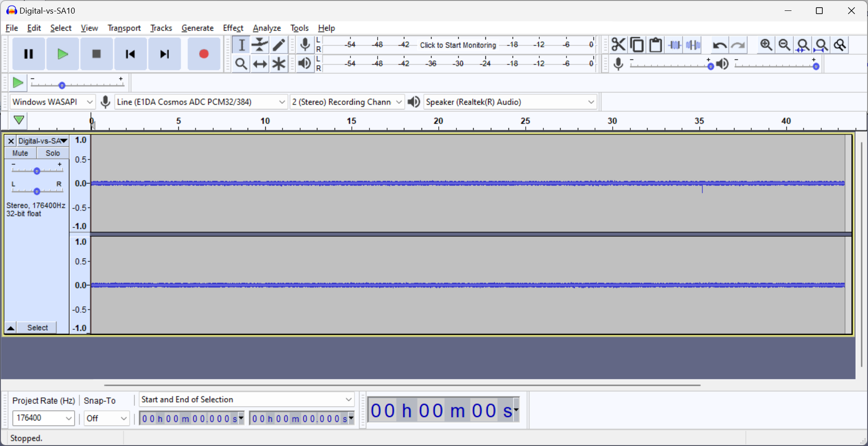868x446 pixels.
Task: Click the selection start time field
Action: [x=192, y=418]
